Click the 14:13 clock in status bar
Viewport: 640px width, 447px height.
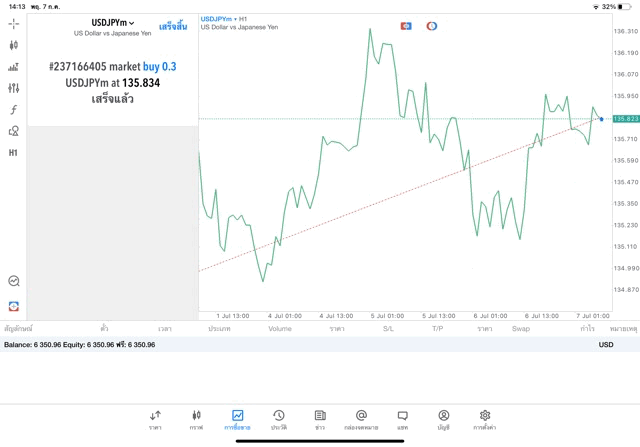17,7
